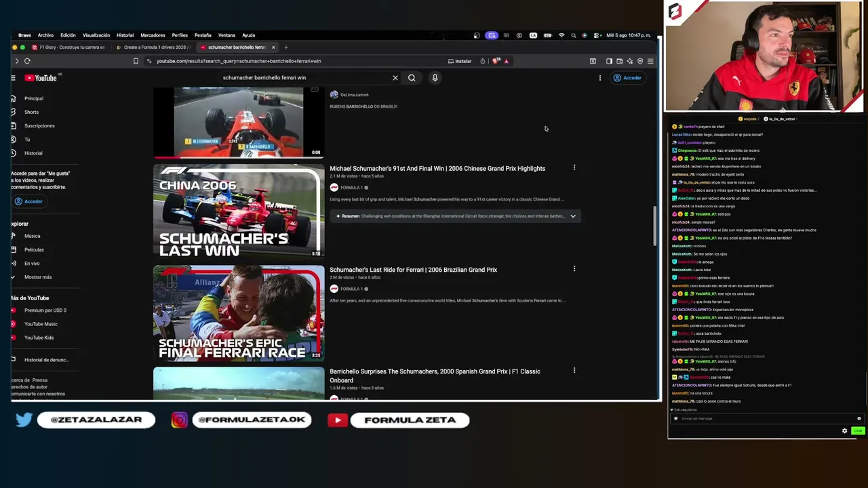Open more options for Barrichello Surprises video
This screenshot has width=868, height=488.
pos(574,371)
